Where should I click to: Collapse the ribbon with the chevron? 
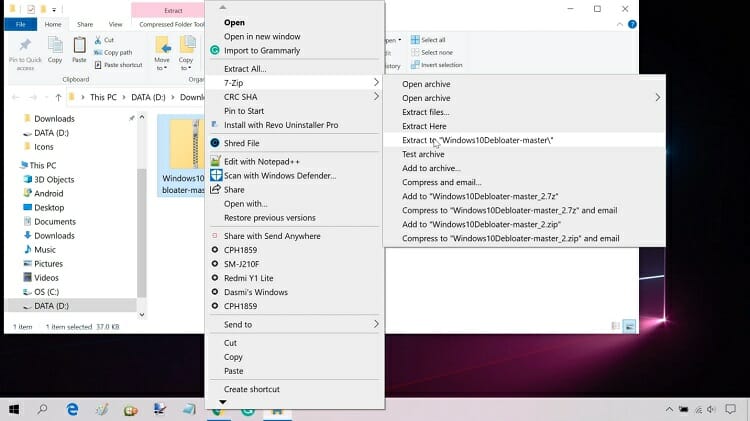point(619,24)
